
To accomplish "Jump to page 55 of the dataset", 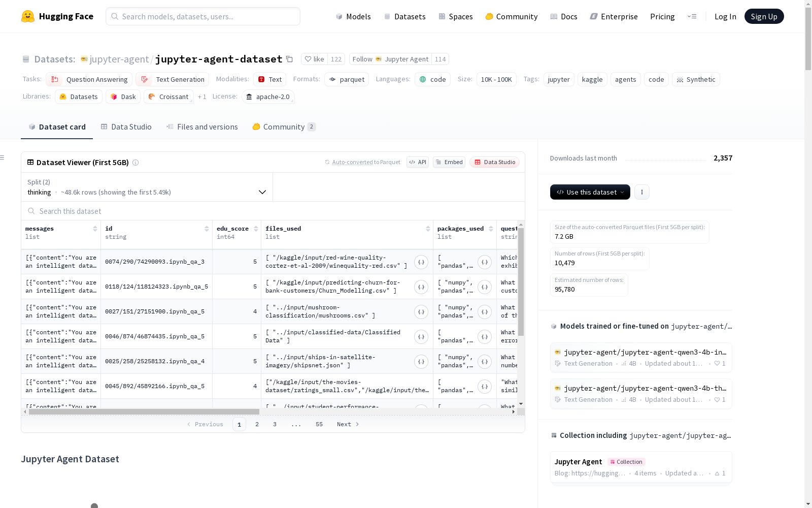I will (x=319, y=424).
